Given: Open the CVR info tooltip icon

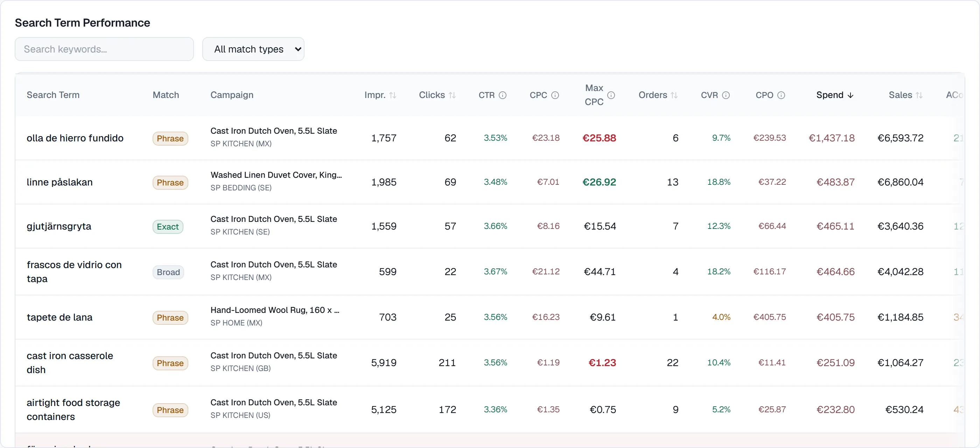Looking at the screenshot, I should 726,95.
